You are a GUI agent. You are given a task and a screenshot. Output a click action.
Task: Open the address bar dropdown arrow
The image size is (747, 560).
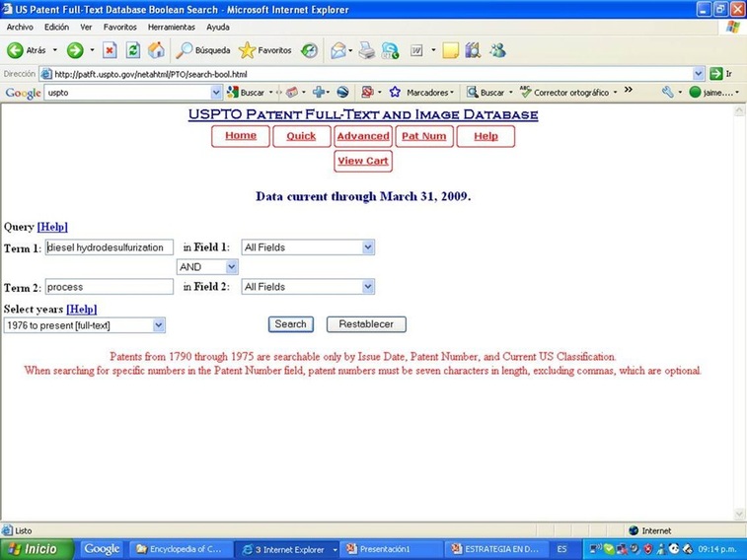coord(699,74)
